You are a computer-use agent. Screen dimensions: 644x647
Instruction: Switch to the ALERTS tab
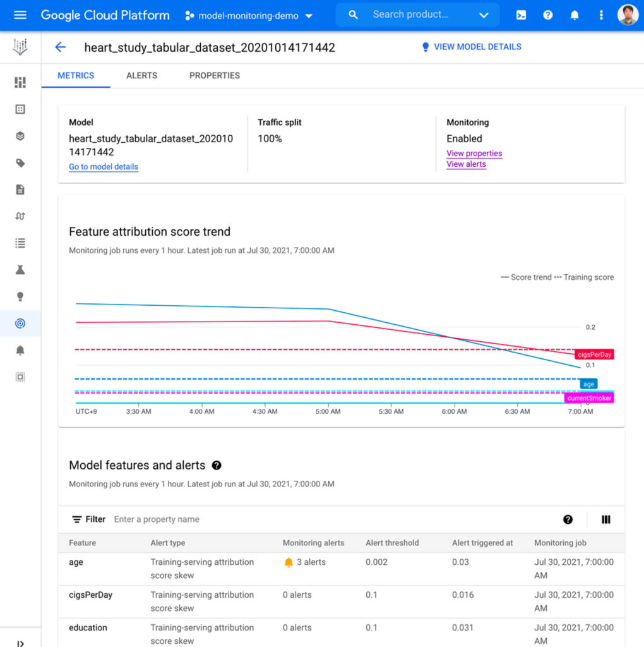coord(141,75)
